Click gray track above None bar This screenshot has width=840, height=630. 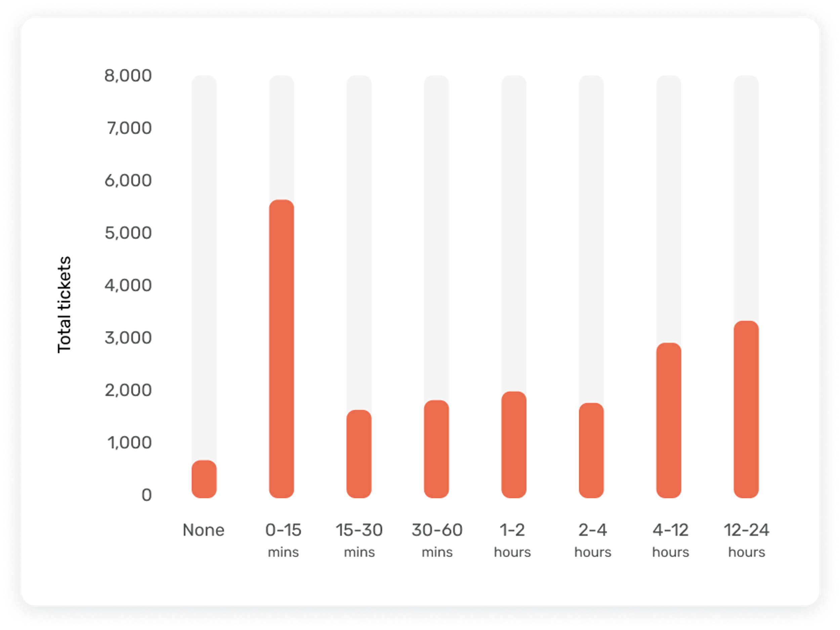pos(204,266)
